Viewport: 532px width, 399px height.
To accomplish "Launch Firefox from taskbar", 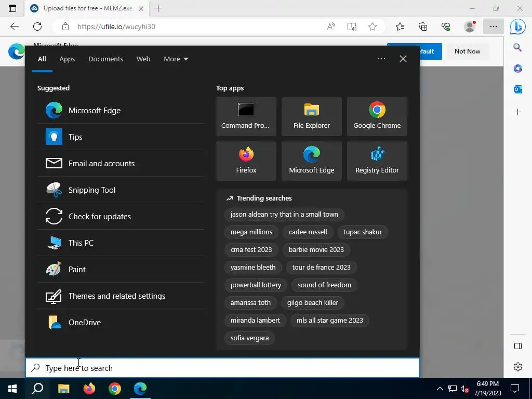I will click(x=89, y=389).
